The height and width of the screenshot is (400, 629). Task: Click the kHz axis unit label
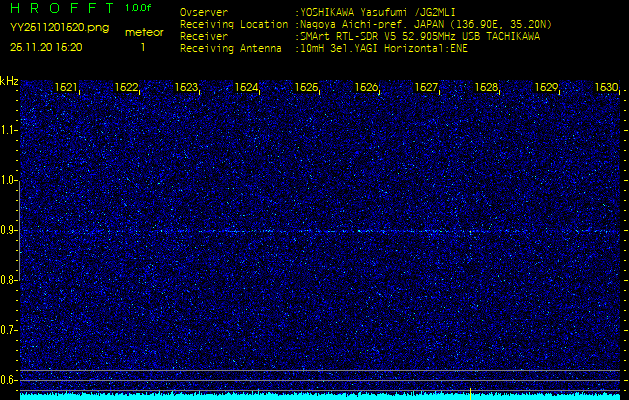pyautogui.click(x=9, y=81)
